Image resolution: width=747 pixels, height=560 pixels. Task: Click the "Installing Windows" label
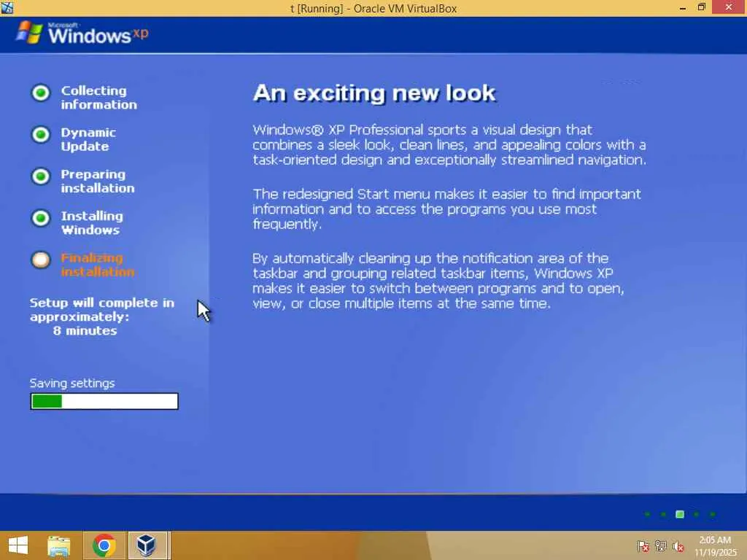pyautogui.click(x=91, y=223)
